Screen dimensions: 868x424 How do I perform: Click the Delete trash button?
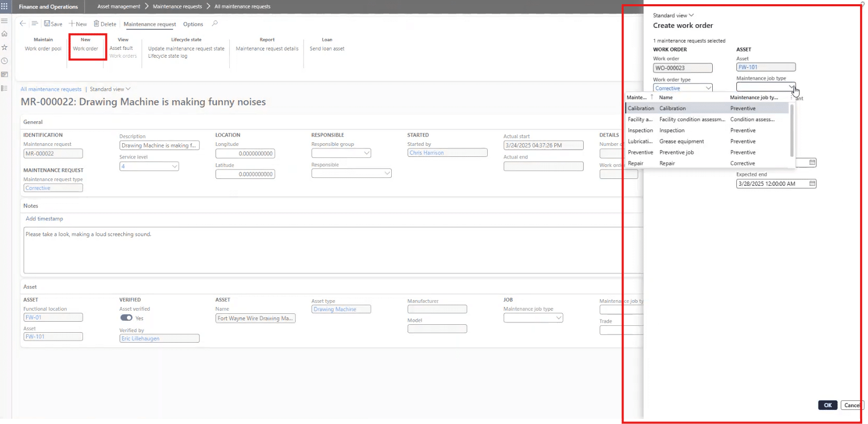pos(105,24)
